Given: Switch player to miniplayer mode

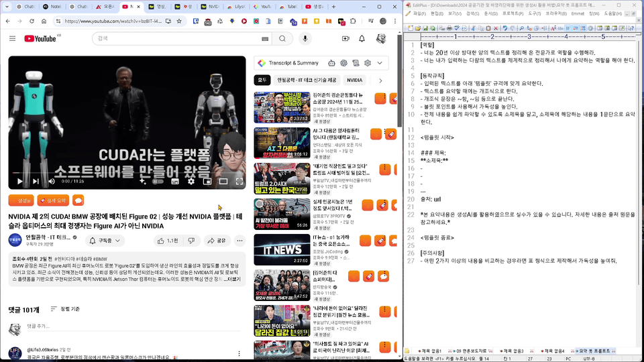Looking at the screenshot, I should (x=207, y=181).
